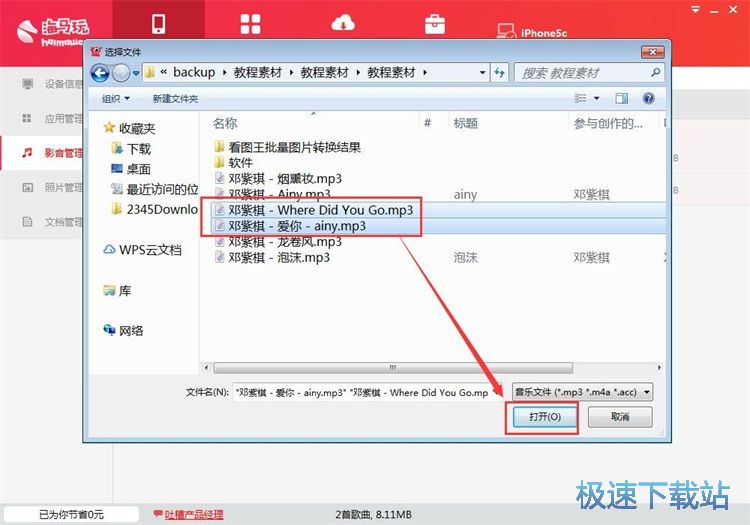Expand the view options dropdown arrow
The height and width of the screenshot is (525, 750).
[596, 98]
